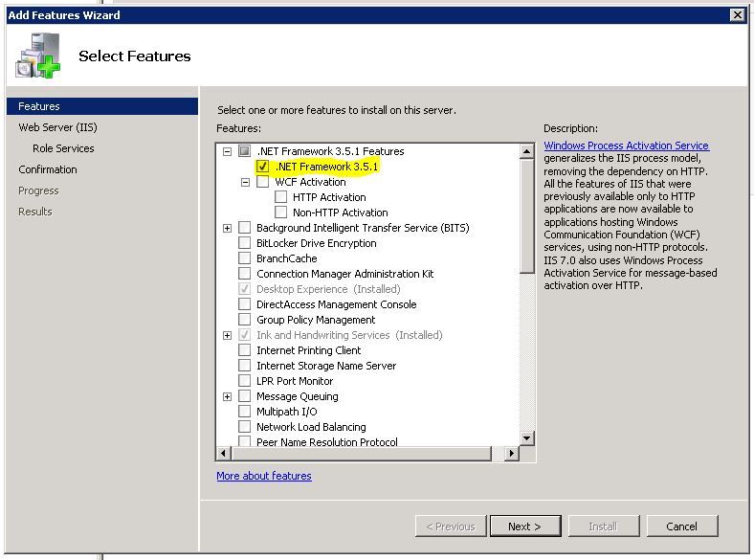The width and height of the screenshot is (754, 560).
Task: Select the Non-HTTP Activation label text
Action: coord(341,213)
